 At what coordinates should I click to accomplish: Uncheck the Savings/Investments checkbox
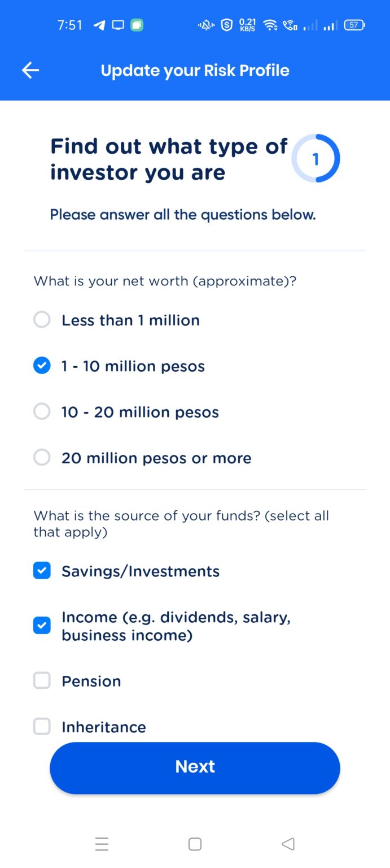coord(41,571)
